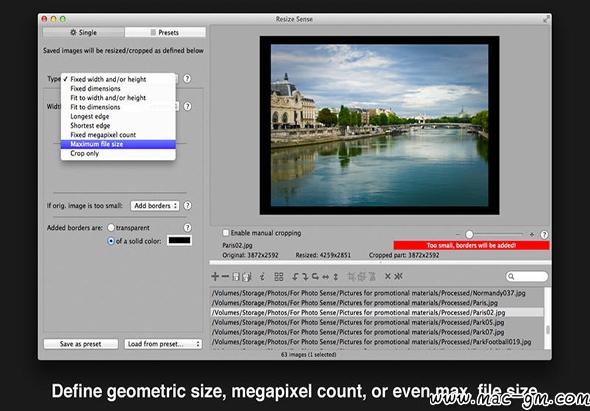Image resolution: width=590 pixels, height=411 pixels.
Task: Rotate image left using the toolbar icon
Action: click(x=295, y=277)
